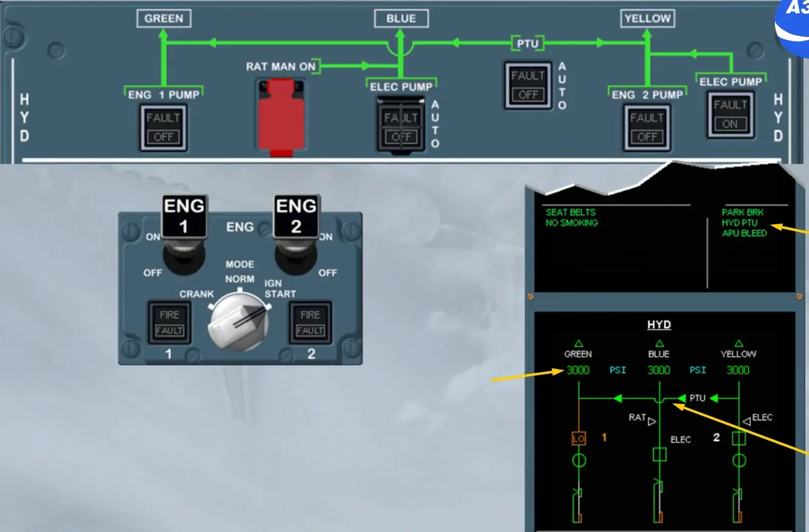Click the APU BLEED memo text
This screenshot has width=809, height=532.
click(744, 233)
